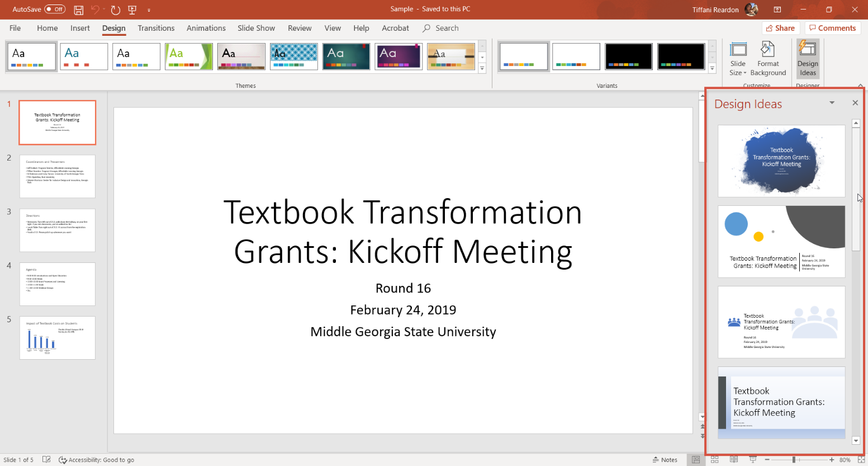
Task: Toggle the AutoSave switch
Action: [x=55, y=9]
